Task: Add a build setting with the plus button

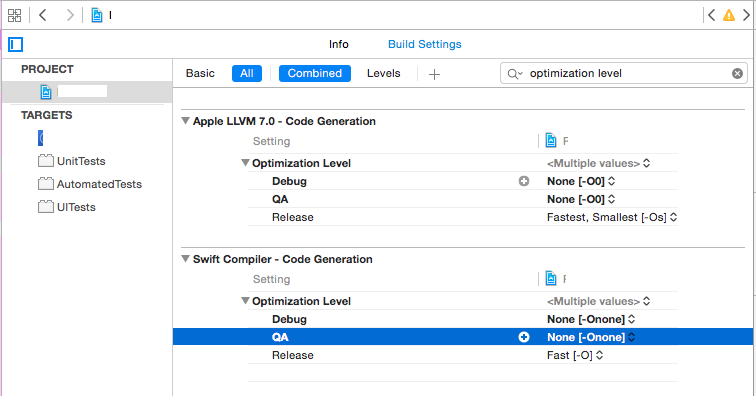Action: pos(434,74)
